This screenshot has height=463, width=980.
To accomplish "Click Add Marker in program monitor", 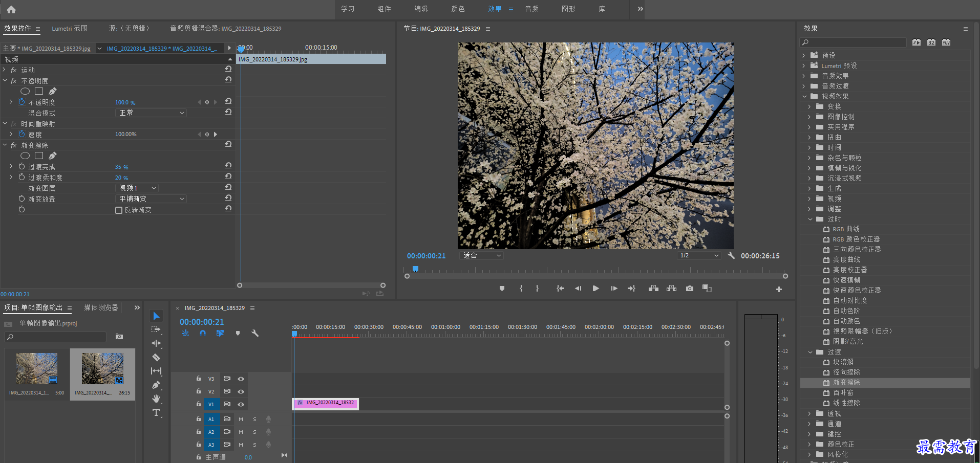I will tap(502, 289).
